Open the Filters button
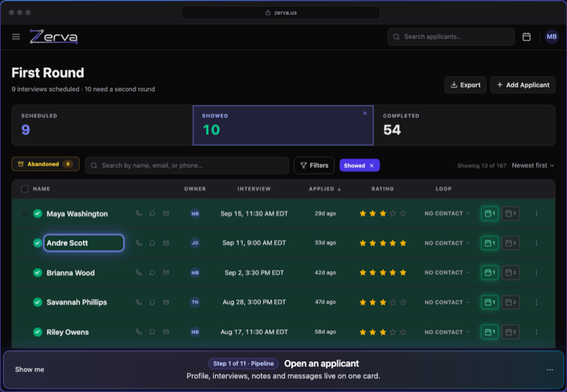This screenshot has width=567, height=392. (314, 165)
